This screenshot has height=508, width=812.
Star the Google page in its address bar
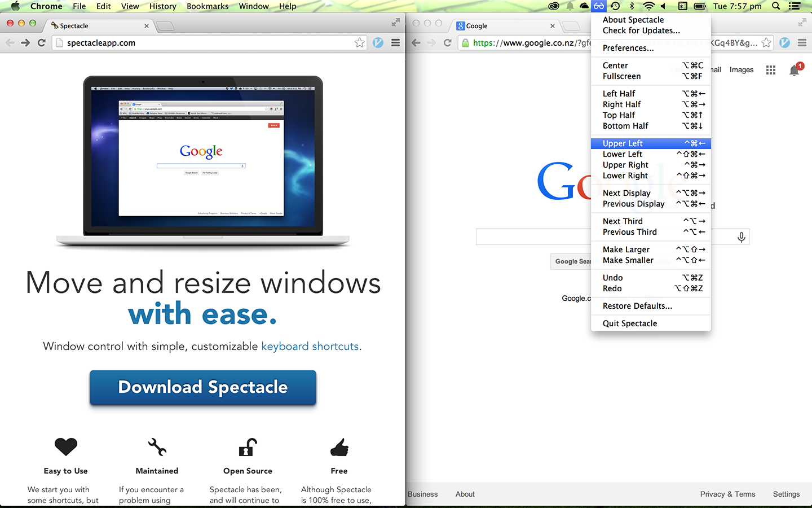click(x=766, y=43)
